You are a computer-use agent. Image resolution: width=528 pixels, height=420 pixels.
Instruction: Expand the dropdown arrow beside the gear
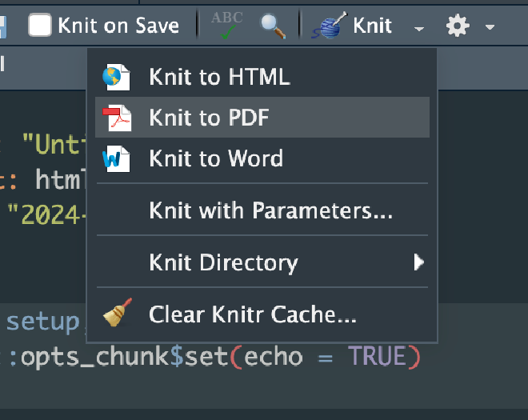490,28
